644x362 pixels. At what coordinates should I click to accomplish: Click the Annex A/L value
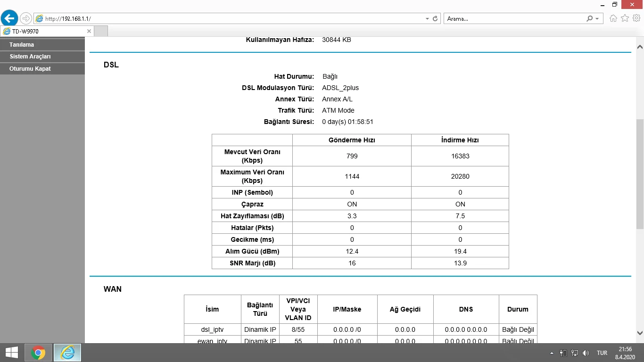click(337, 99)
